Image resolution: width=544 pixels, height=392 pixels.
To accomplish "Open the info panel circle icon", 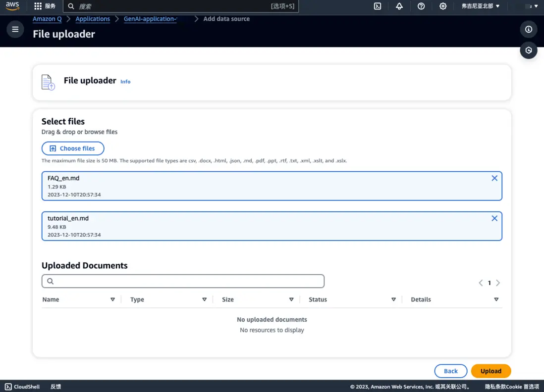I will coord(528,30).
